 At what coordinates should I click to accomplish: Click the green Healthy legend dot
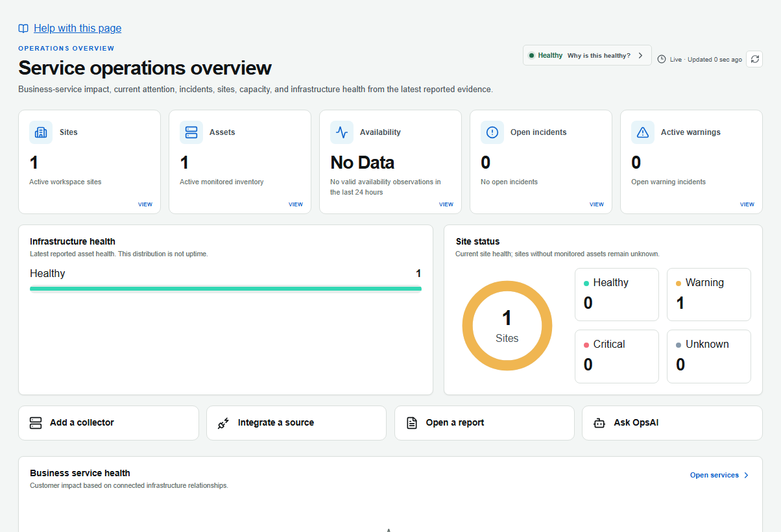[x=586, y=284]
